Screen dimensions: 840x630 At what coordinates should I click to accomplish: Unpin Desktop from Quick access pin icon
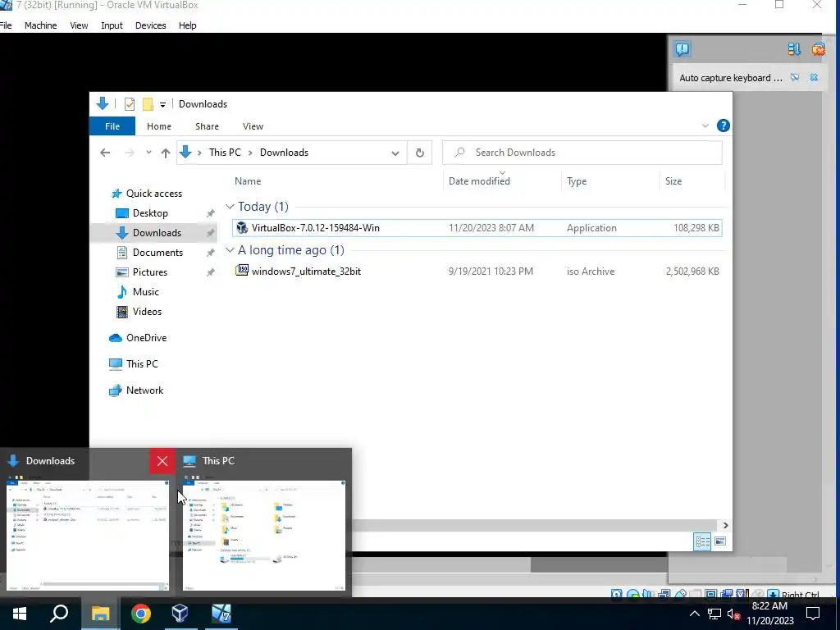pyautogui.click(x=210, y=213)
